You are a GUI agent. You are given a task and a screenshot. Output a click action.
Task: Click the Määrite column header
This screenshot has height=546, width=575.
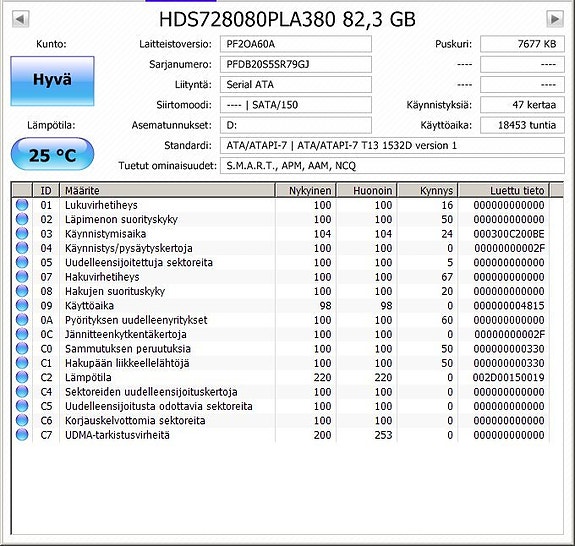[167, 190]
